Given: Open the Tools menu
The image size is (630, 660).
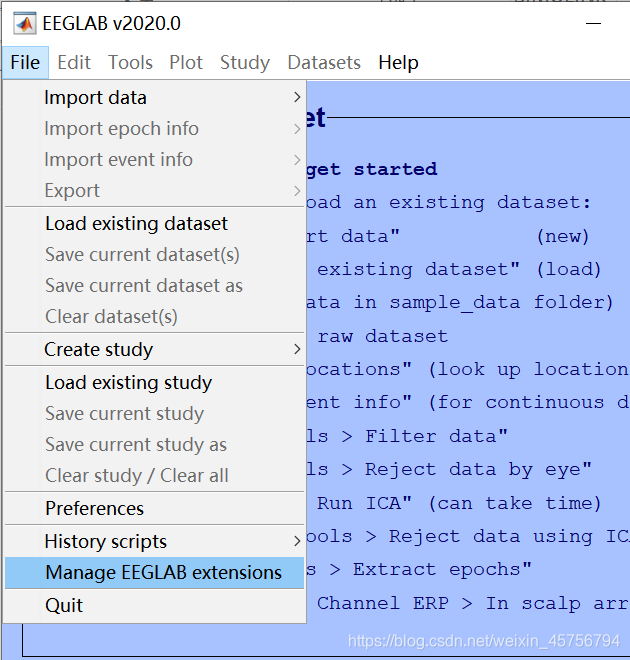Looking at the screenshot, I should (130, 63).
